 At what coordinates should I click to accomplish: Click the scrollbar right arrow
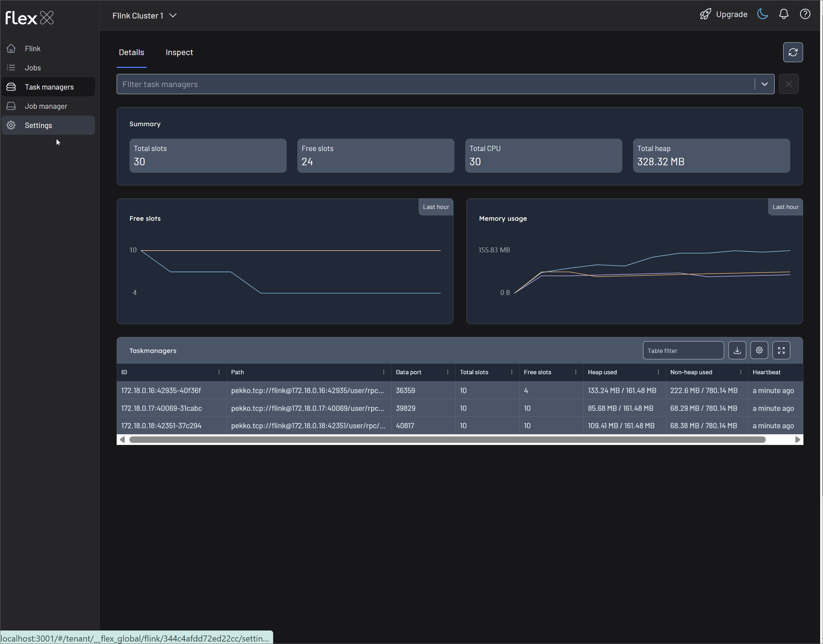point(797,440)
